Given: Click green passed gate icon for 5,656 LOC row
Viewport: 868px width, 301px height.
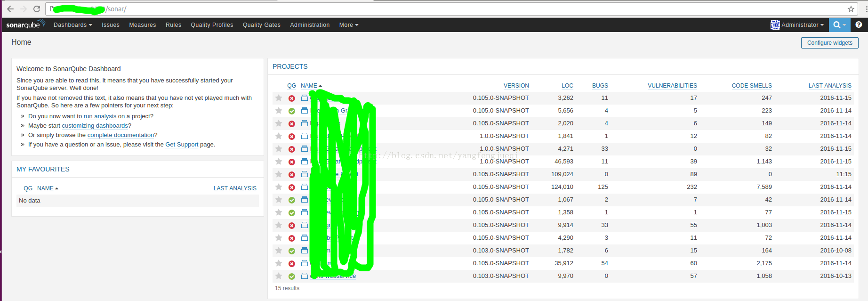Looking at the screenshot, I should tap(292, 111).
